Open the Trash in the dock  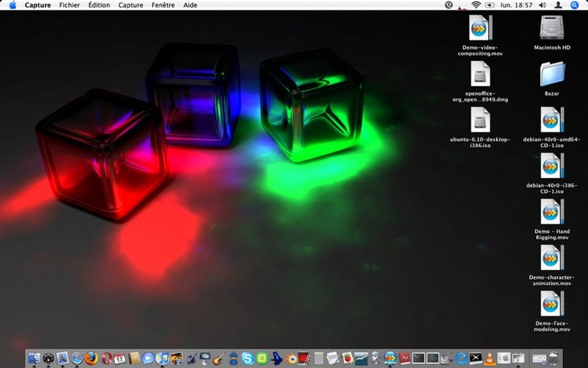click(553, 358)
